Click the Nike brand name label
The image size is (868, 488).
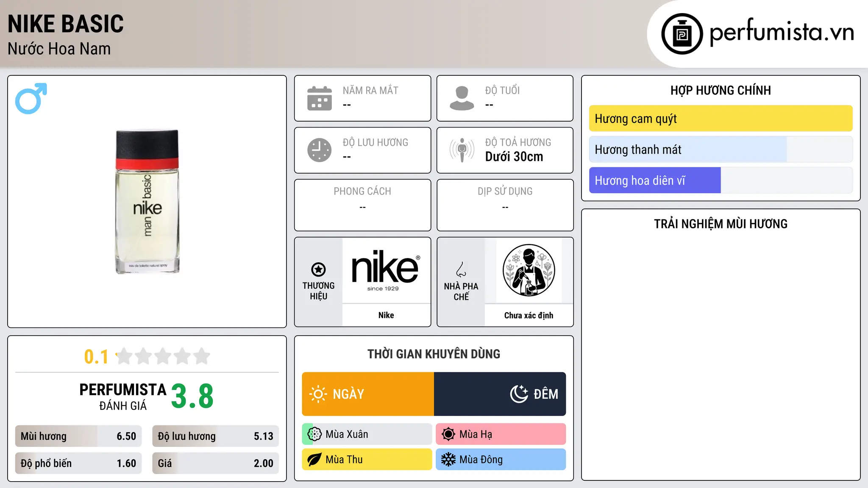coord(386,315)
